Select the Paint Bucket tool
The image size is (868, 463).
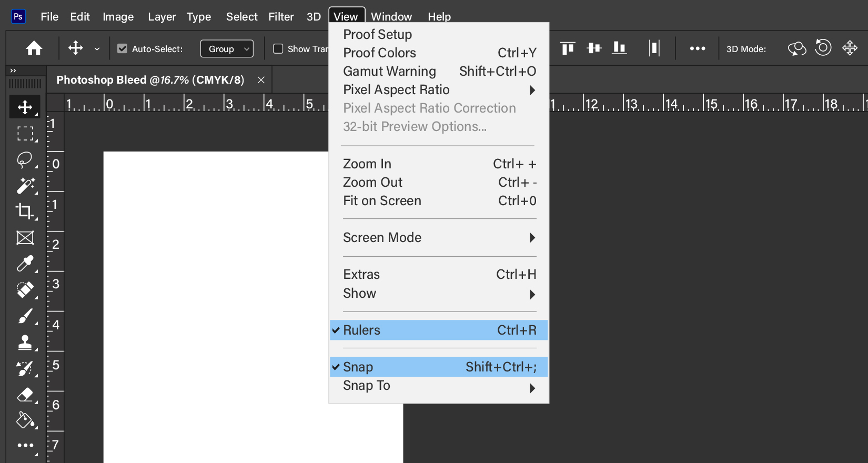25,420
